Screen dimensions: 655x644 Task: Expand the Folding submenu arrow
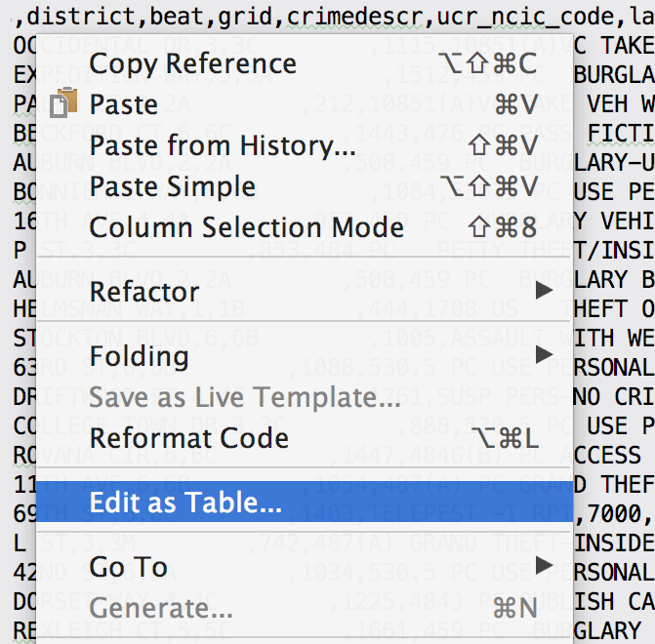(545, 355)
